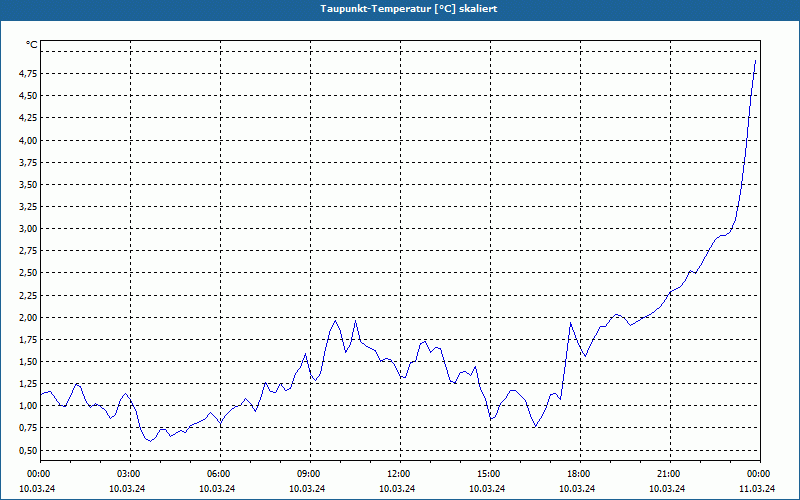800x500 pixels.
Task: Click the 0,75 y-axis label
Action: coord(28,428)
